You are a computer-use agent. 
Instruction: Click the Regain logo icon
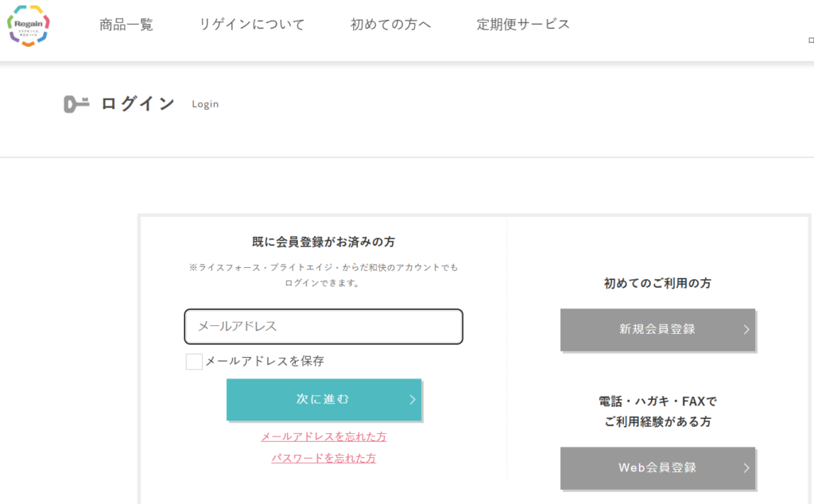[29, 25]
